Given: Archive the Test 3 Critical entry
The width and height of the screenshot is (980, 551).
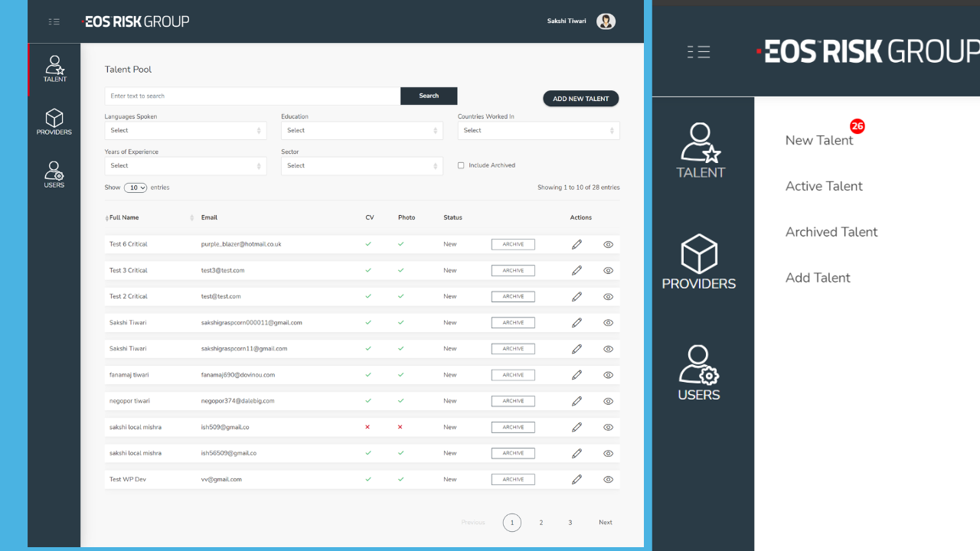Looking at the screenshot, I should (513, 270).
